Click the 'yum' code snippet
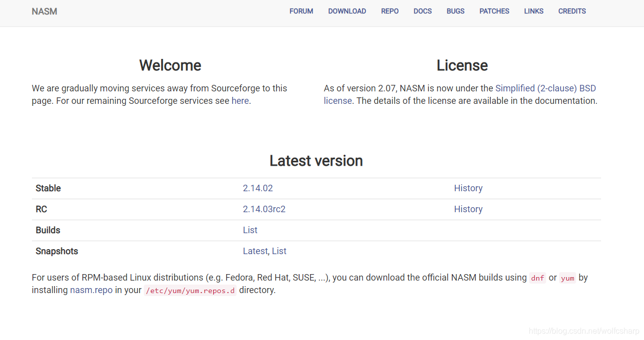 tap(568, 278)
